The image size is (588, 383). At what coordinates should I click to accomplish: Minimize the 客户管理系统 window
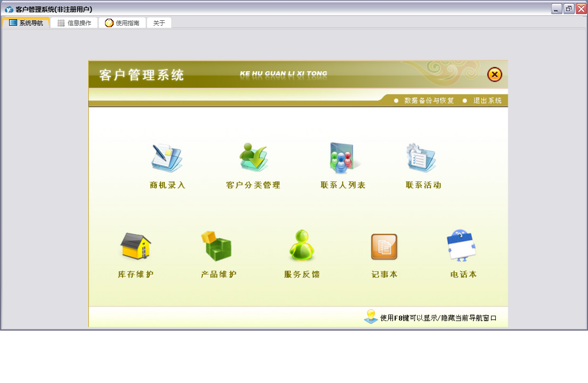click(556, 9)
